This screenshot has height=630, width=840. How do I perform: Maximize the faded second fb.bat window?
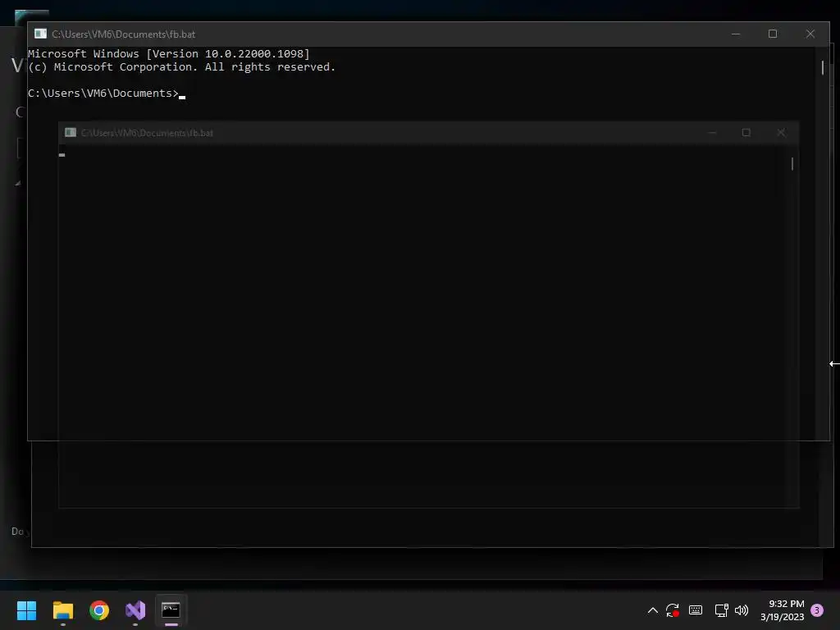[746, 133]
